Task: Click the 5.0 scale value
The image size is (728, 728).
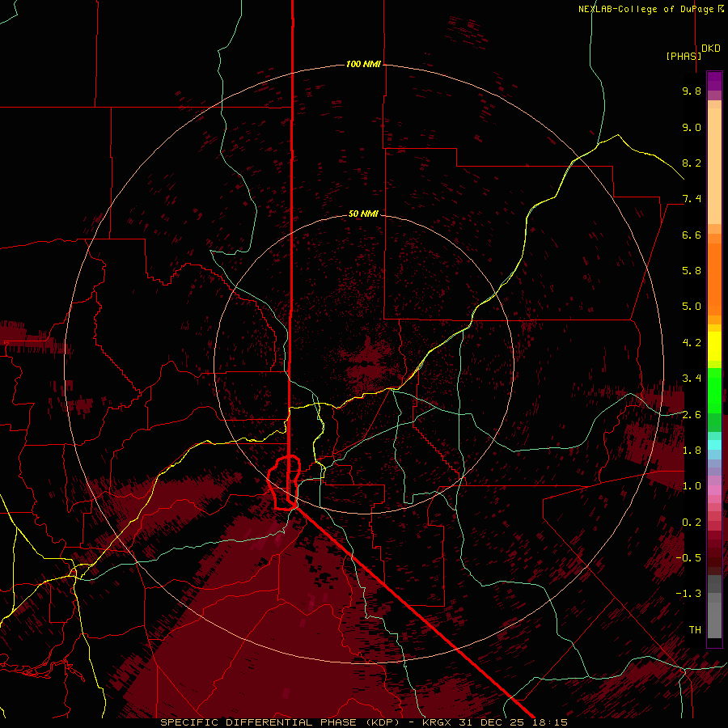Action: click(x=692, y=307)
